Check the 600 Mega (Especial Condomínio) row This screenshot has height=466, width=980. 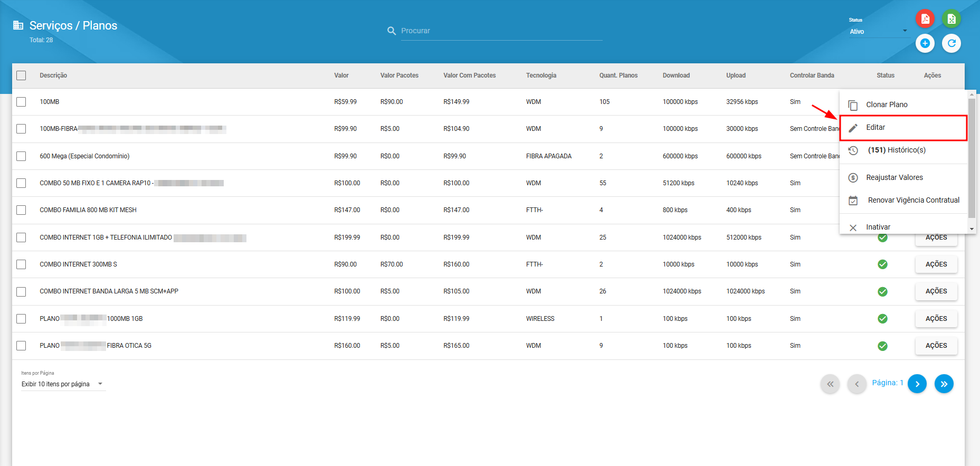(21, 156)
